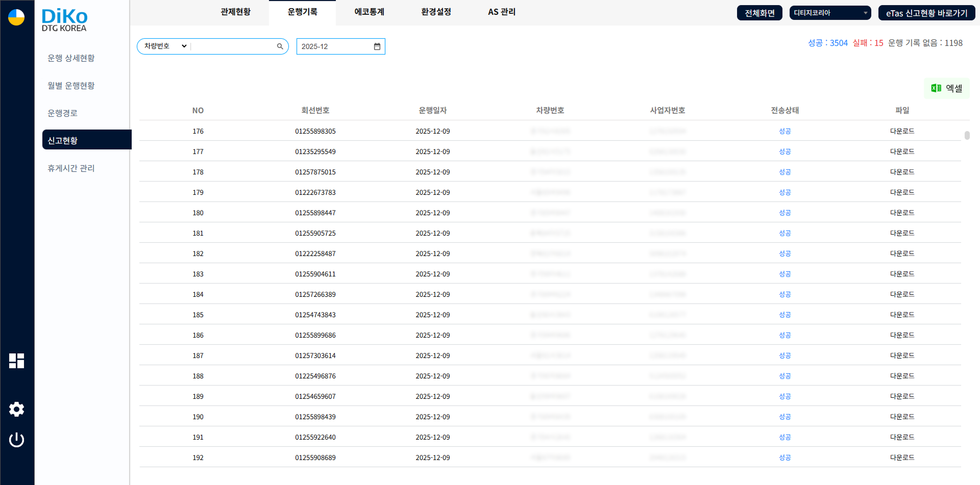
Task: Open the 디티지코리아 company dropdown
Action: [x=829, y=13]
